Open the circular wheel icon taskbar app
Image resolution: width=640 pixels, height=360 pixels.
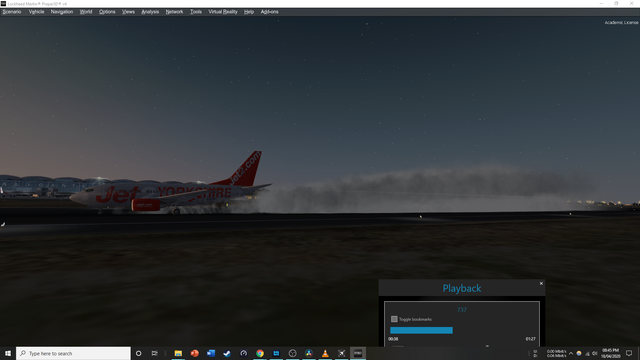[292, 353]
